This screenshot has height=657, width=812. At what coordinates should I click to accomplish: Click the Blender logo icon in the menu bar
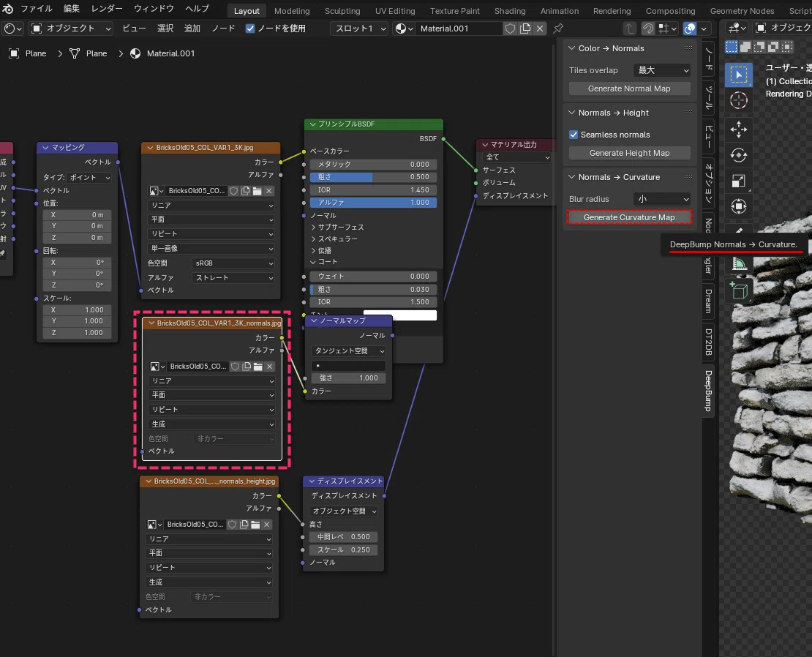point(8,9)
